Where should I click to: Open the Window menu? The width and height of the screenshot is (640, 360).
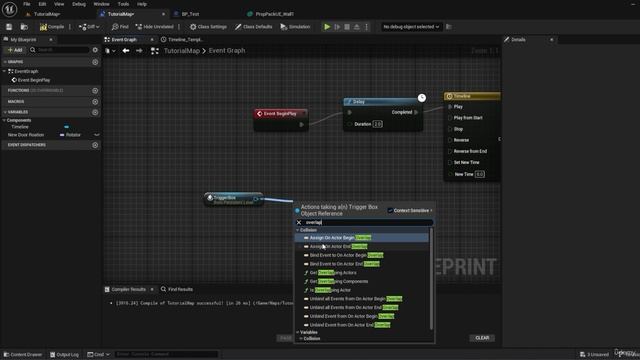click(x=102, y=4)
